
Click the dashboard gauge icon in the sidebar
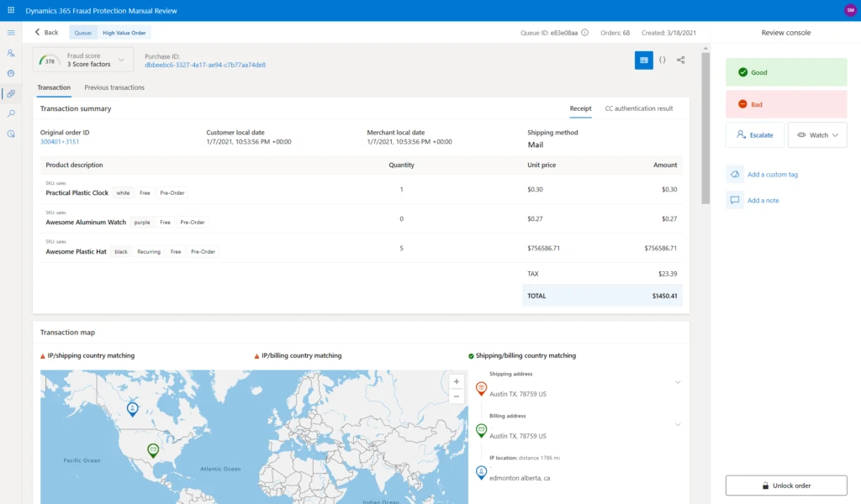coord(11,73)
